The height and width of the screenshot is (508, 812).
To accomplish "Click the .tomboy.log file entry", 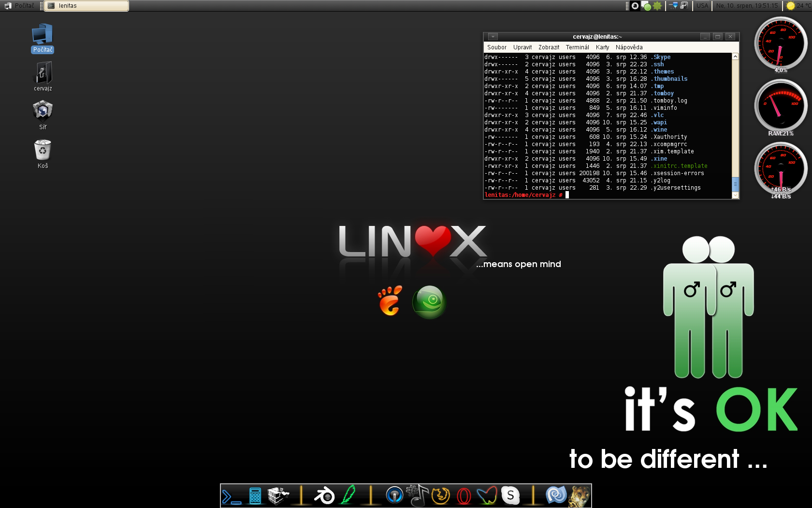I will pyautogui.click(x=669, y=101).
